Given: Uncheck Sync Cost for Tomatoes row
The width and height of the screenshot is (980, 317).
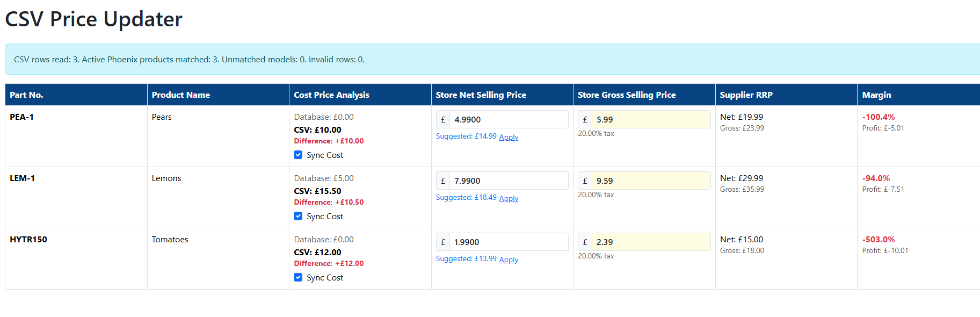Looking at the screenshot, I should (298, 277).
